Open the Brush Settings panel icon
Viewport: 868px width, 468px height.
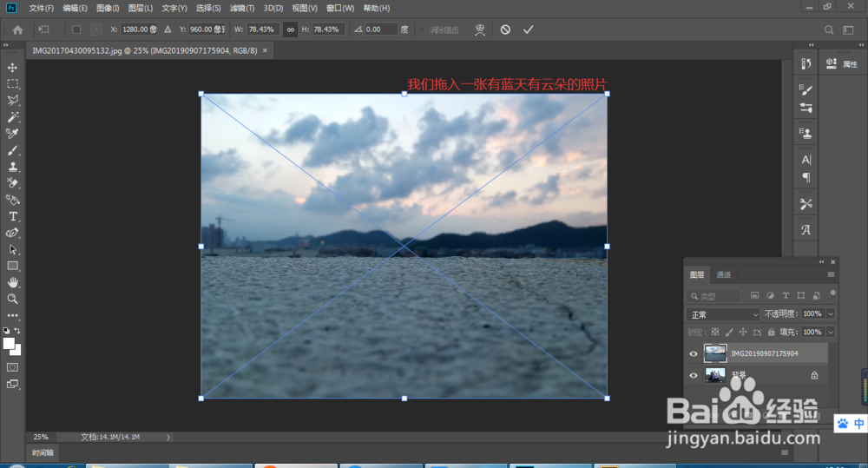click(806, 89)
